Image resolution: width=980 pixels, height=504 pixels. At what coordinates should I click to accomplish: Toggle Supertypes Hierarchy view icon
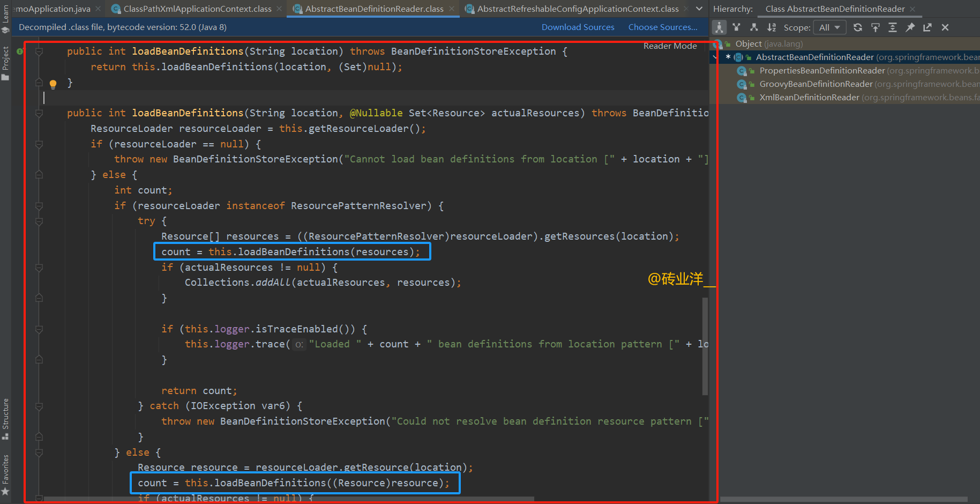(737, 27)
